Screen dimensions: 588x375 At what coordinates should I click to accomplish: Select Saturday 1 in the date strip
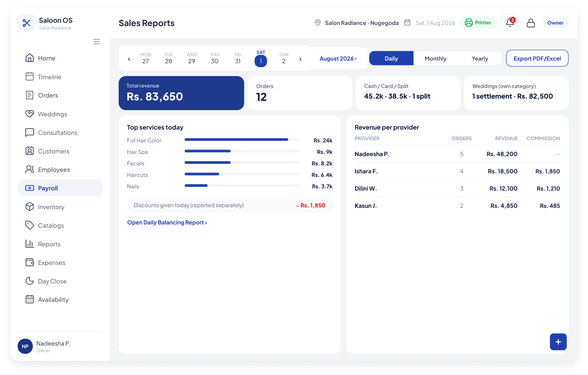pos(261,58)
